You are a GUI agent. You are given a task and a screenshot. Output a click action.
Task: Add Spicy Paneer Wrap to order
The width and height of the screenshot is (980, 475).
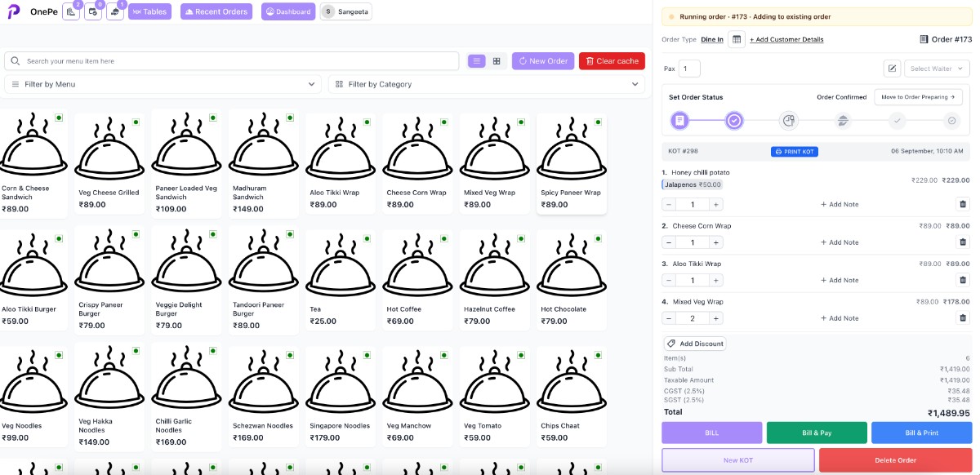572,163
